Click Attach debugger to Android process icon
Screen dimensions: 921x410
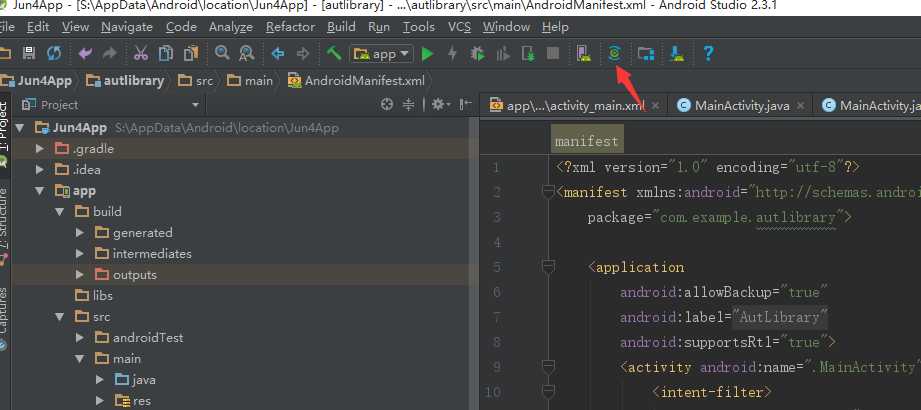(528, 55)
